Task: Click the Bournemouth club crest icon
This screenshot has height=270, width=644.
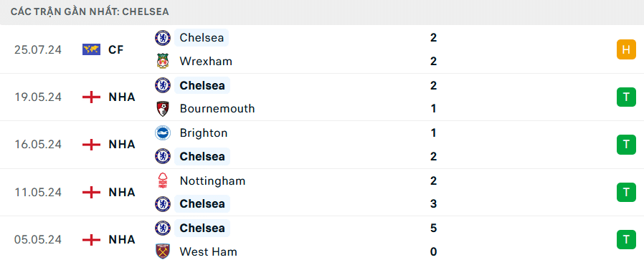Action: click(x=163, y=109)
